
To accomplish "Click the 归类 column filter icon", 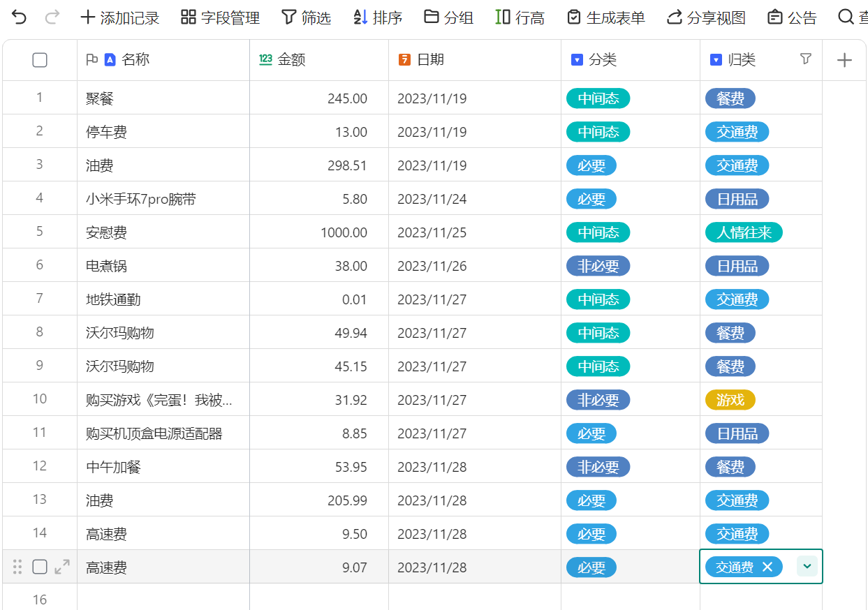I will [806, 59].
